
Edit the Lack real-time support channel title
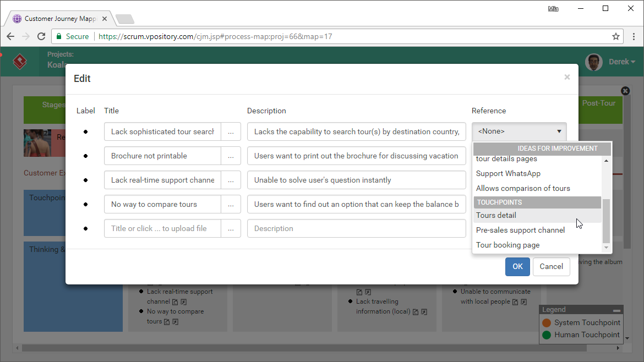point(162,180)
